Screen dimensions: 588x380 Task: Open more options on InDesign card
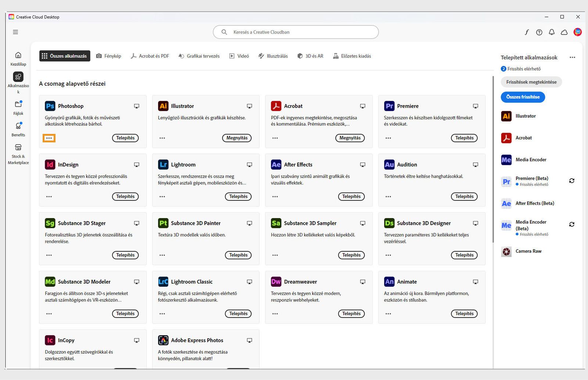coord(49,197)
